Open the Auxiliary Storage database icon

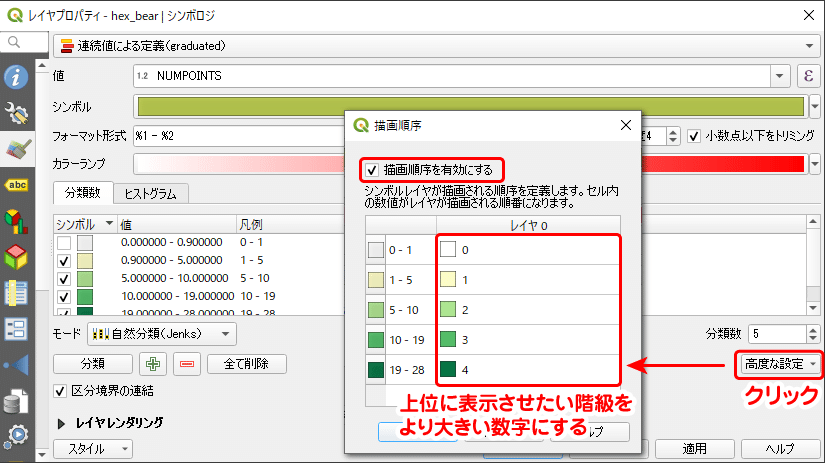16,401
